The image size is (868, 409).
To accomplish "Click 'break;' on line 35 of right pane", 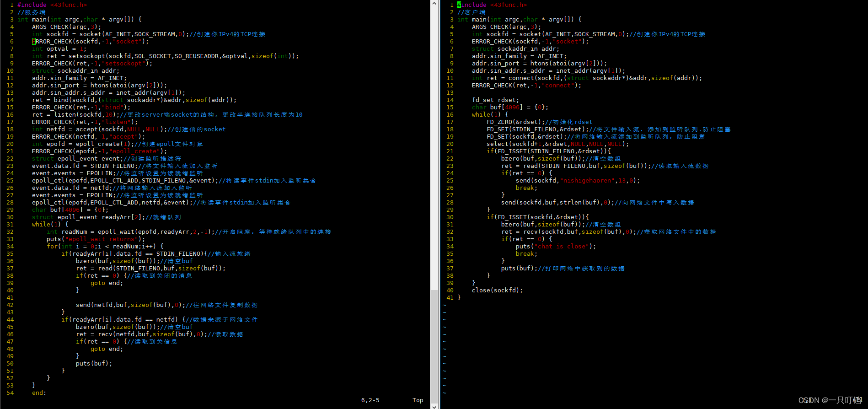I will pyautogui.click(x=527, y=253).
